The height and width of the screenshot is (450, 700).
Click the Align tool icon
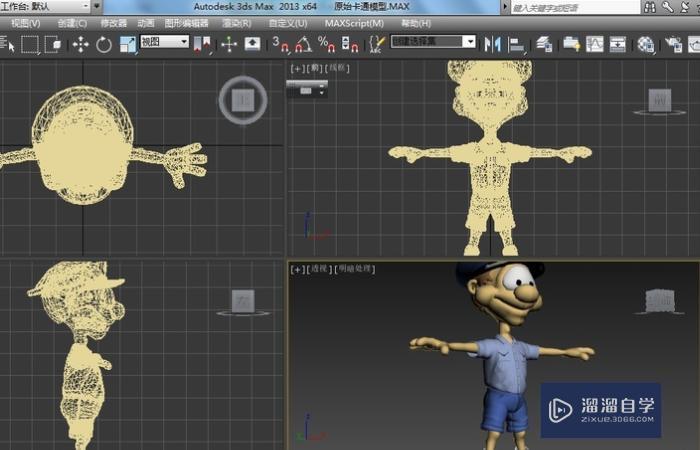coord(517,45)
